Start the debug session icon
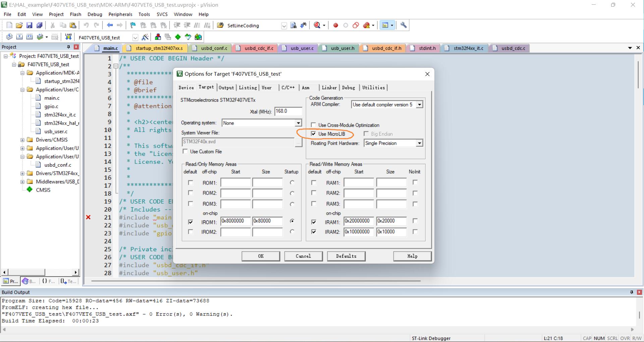 pos(317,25)
